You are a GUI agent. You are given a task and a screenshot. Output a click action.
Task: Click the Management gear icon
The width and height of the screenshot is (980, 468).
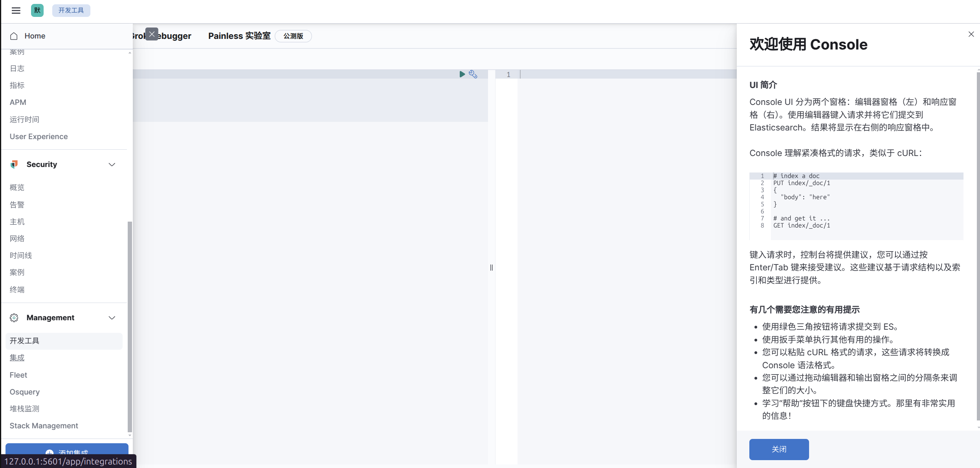click(14, 318)
